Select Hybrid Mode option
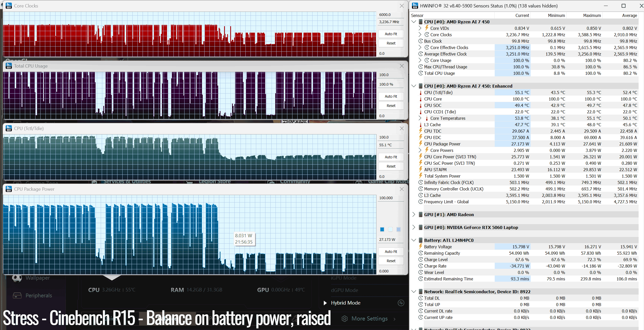The width and height of the screenshot is (644, 330). pos(346,303)
